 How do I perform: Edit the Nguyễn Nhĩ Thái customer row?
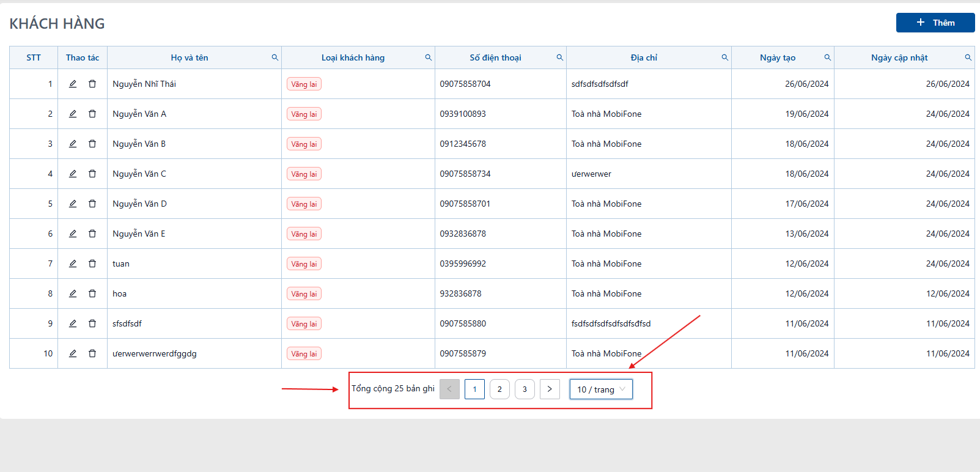point(73,84)
